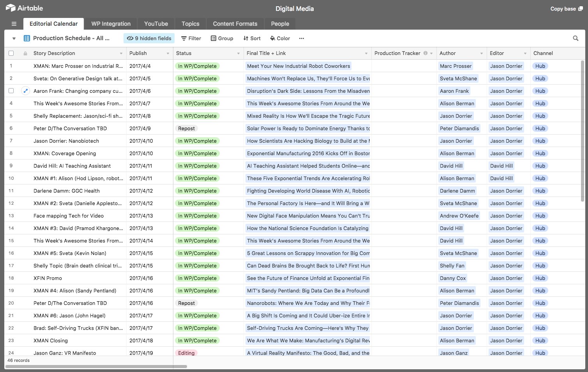
Task: Click the horizontal scrollbar at bottom
Action: point(96,367)
